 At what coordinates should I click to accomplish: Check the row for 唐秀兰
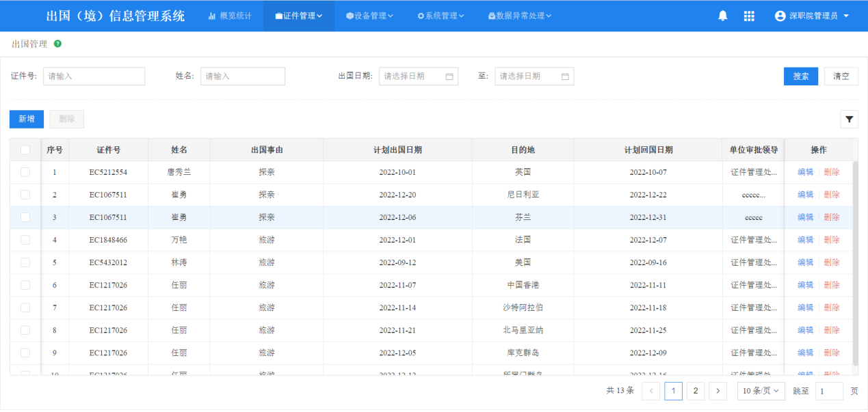(25, 172)
